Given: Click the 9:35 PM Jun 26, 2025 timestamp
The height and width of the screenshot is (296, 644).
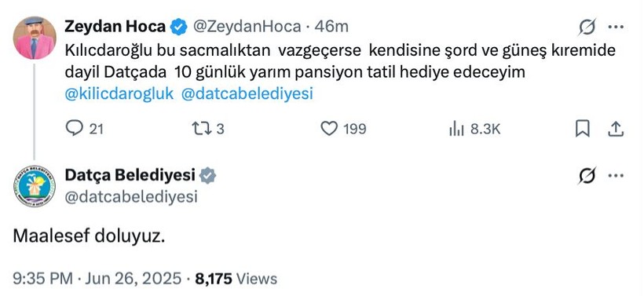Looking at the screenshot, I should [x=97, y=279].
